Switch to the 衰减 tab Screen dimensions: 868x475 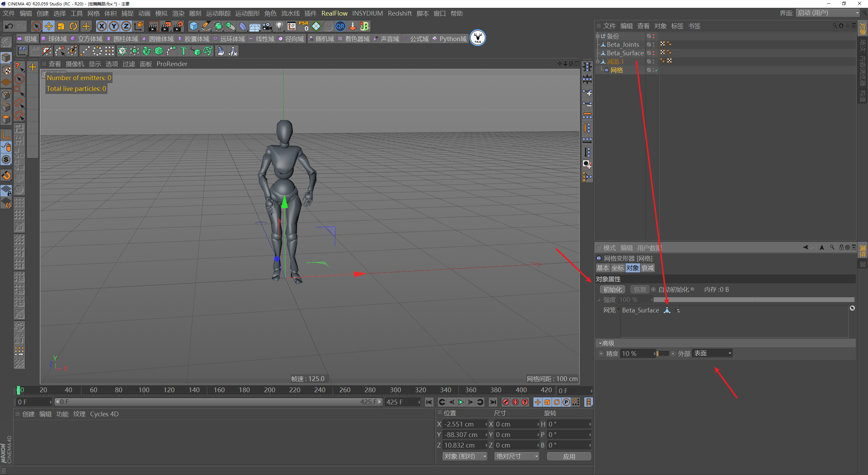coord(648,268)
